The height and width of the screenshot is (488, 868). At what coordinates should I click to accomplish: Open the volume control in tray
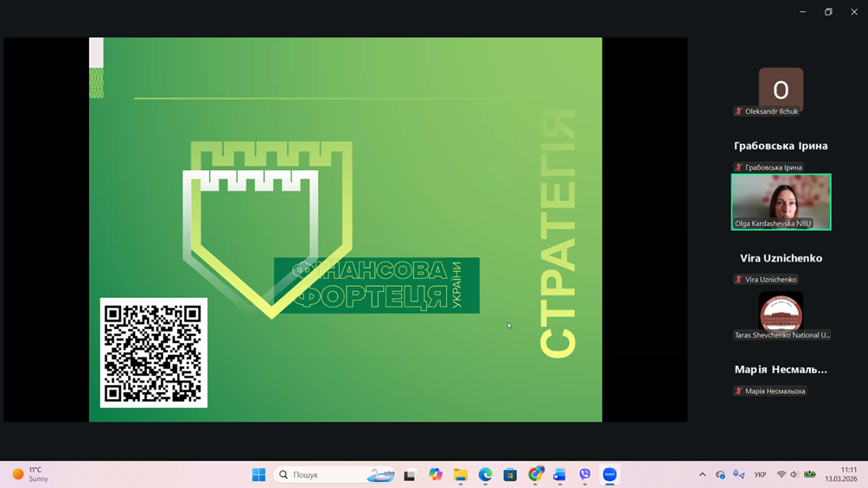pyautogui.click(x=795, y=474)
